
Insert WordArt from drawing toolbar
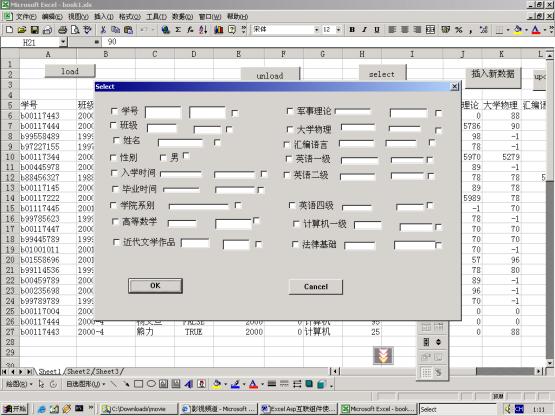click(x=189, y=384)
